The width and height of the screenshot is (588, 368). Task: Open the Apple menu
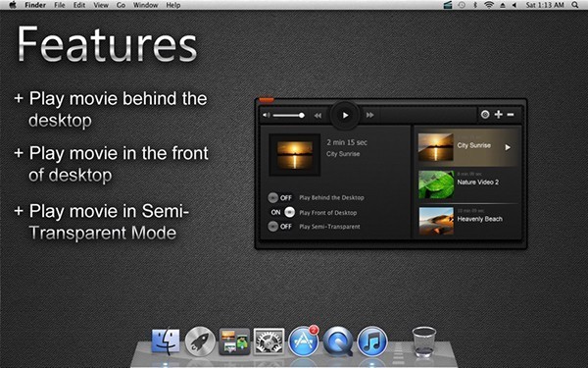(x=13, y=5)
